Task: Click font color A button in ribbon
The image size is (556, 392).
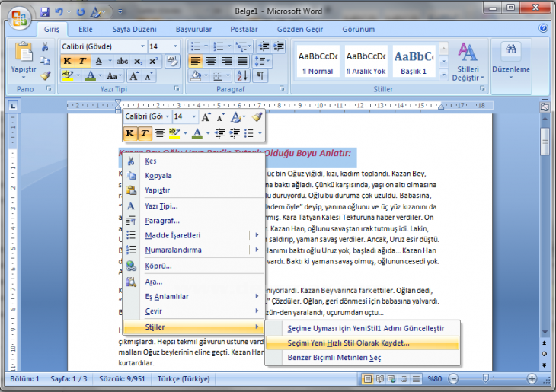Action: 91,76
